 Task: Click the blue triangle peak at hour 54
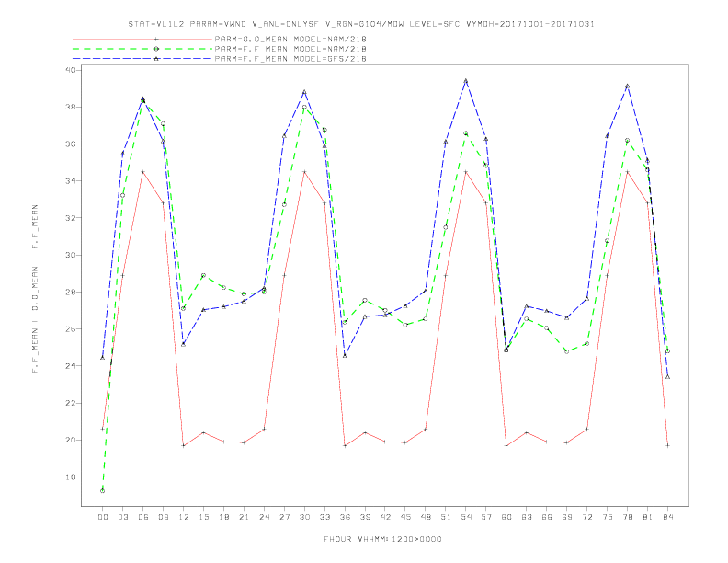(466, 81)
